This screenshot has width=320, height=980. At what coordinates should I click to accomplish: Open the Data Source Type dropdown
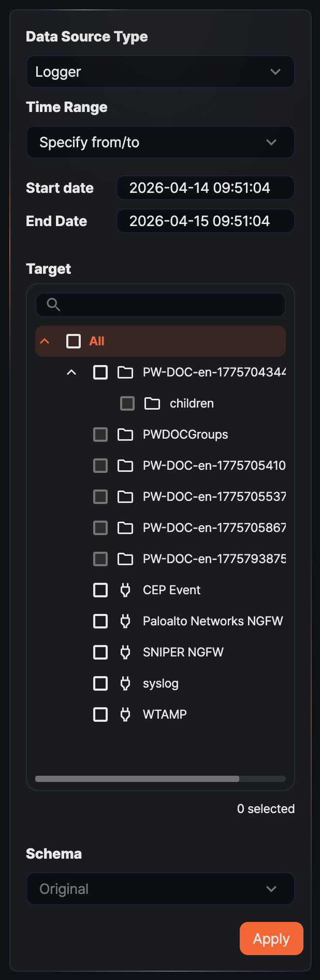click(161, 72)
